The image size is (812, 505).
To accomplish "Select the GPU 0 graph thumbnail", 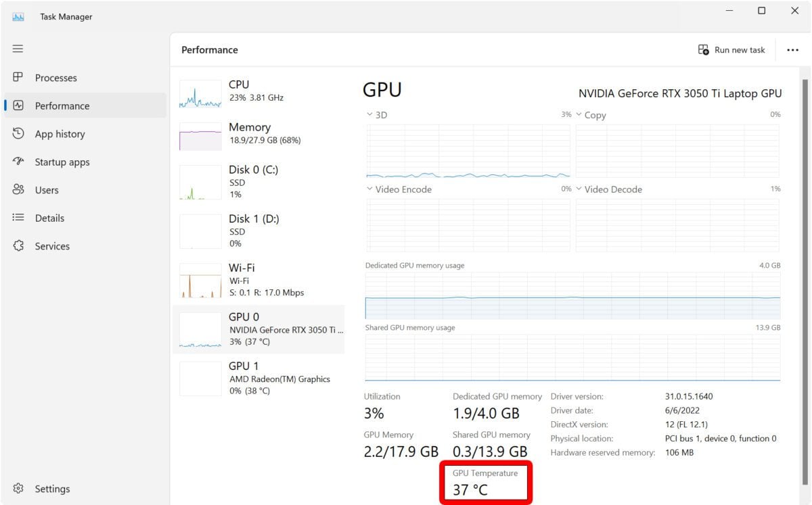I will [200, 330].
